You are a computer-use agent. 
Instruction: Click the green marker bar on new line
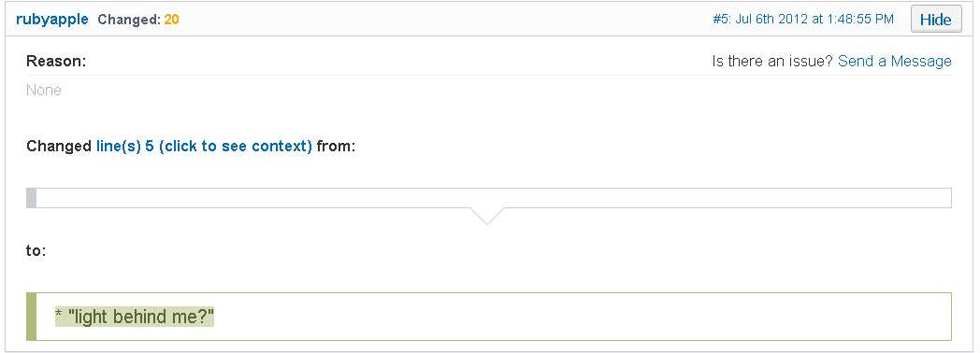31,317
